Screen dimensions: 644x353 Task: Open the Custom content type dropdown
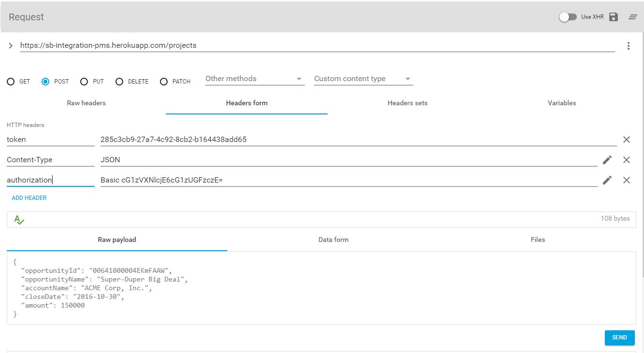[x=364, y=79]
